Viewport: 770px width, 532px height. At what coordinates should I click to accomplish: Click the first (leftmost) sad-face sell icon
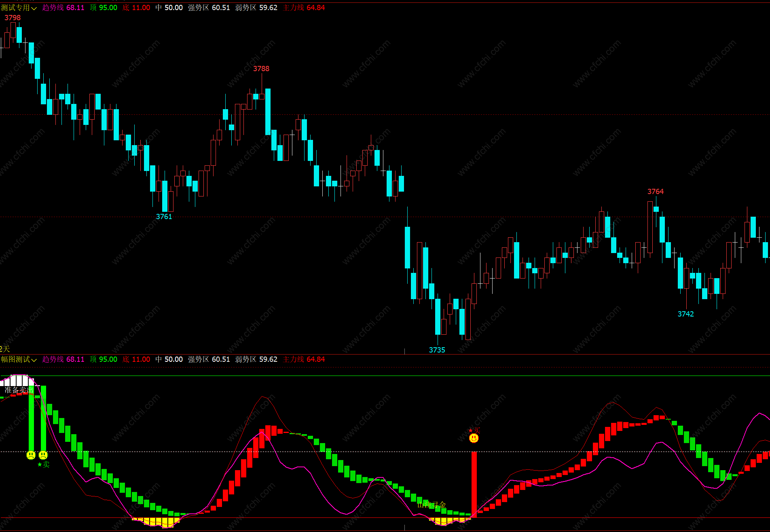click(31, 455)
